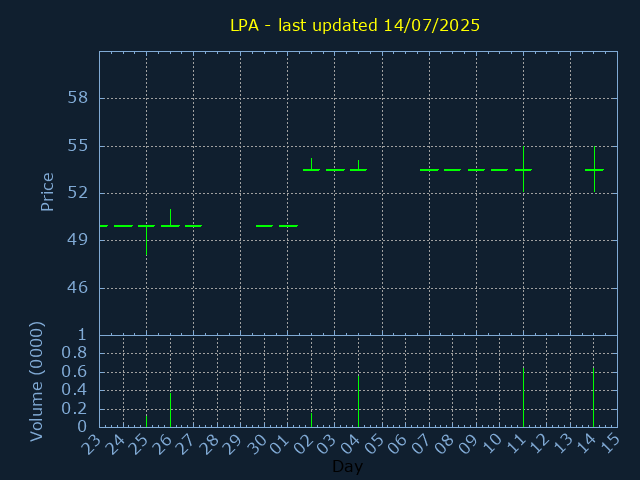640x480 pixels.
Task: Click day label 28 on x-axis
Action: point(209,444)
